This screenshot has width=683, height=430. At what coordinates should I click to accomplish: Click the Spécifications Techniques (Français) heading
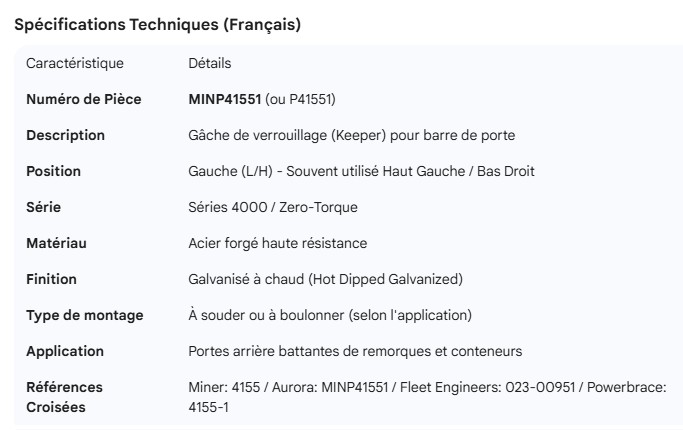coord(157,26)
